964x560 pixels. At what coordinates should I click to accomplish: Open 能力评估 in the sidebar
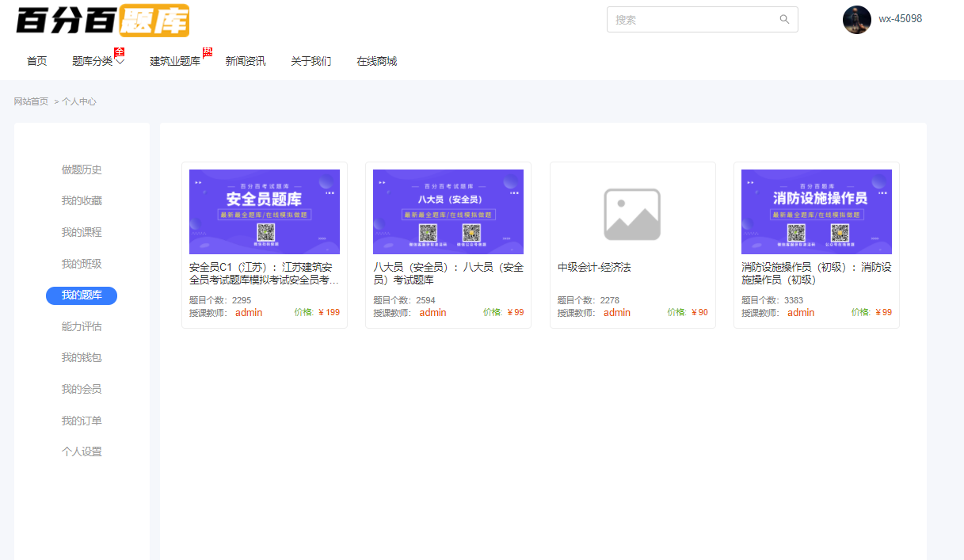click(82, 326)
